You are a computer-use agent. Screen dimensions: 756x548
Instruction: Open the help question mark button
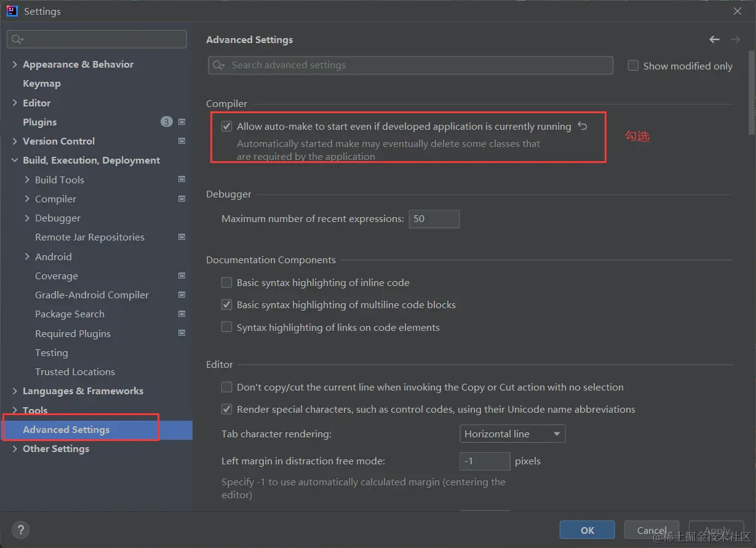20,530
